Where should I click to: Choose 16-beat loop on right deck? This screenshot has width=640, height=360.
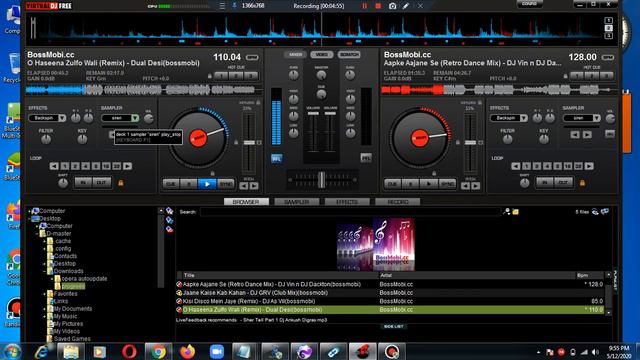tap(568, 166)
